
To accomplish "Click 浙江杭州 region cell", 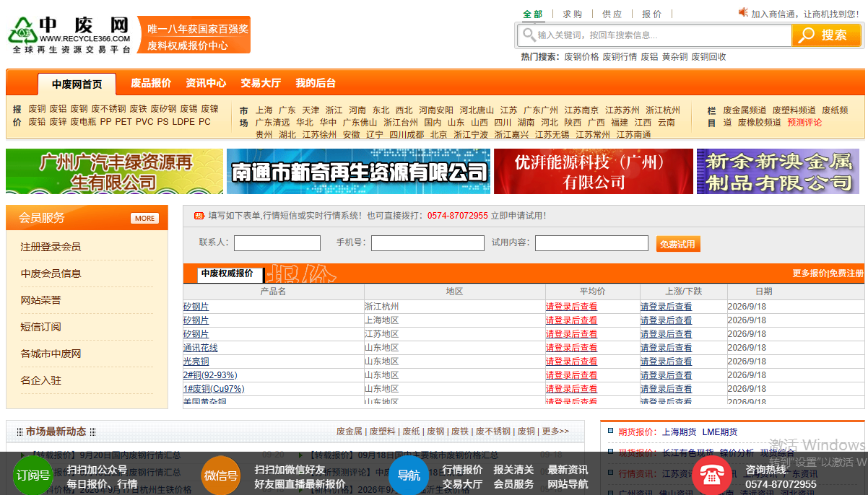I will 381,307.
